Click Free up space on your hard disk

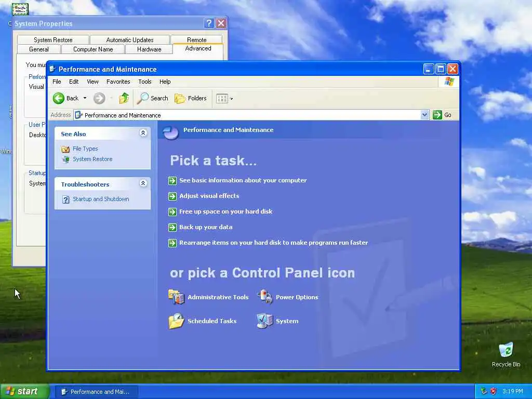[x=225, y=212]
